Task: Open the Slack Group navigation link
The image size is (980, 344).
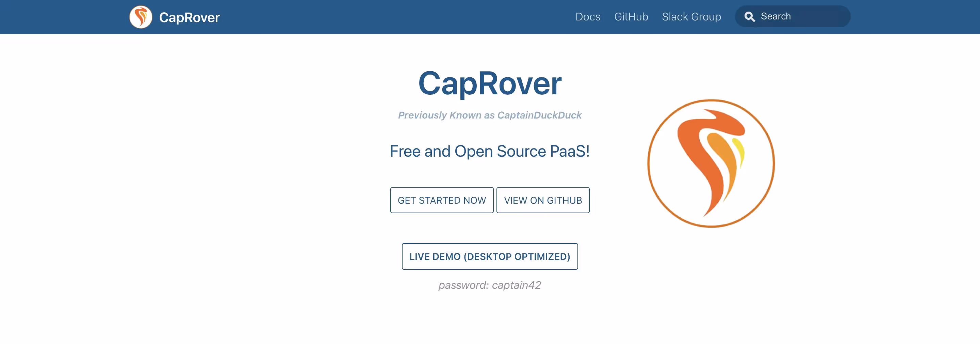Action: click(x=691, y=17)
